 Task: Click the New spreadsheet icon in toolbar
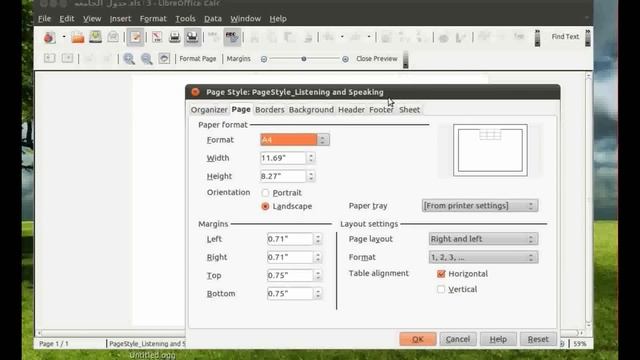pos(49,38)
